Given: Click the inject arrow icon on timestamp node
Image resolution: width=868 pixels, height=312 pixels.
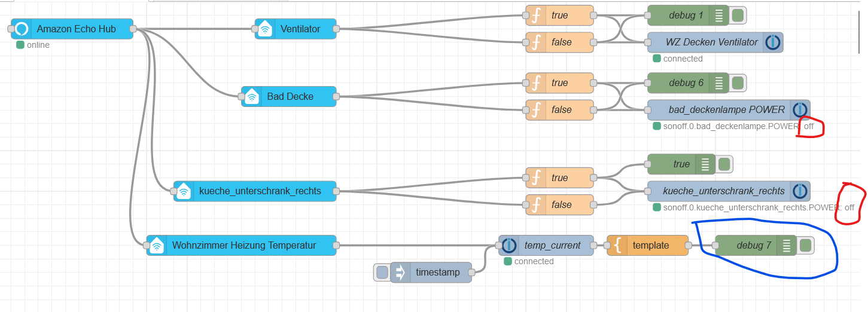Looking at the screenshot, I should [400, 273].
